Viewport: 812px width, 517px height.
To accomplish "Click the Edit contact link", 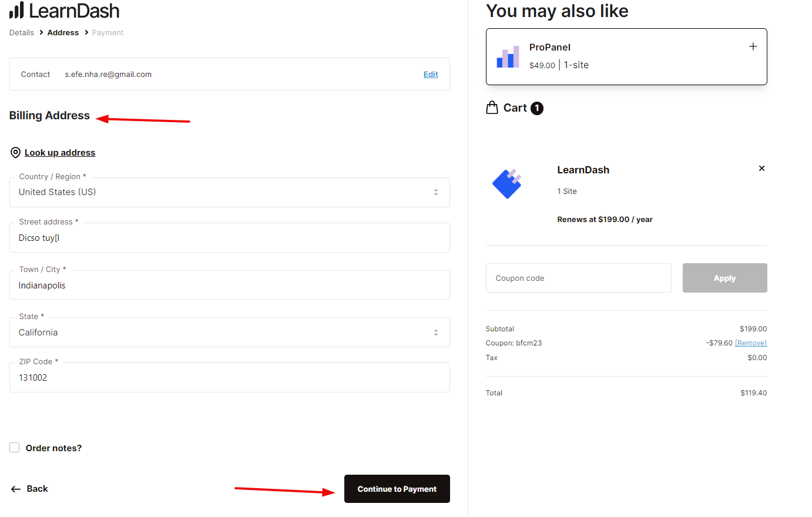I will (431, 75).
